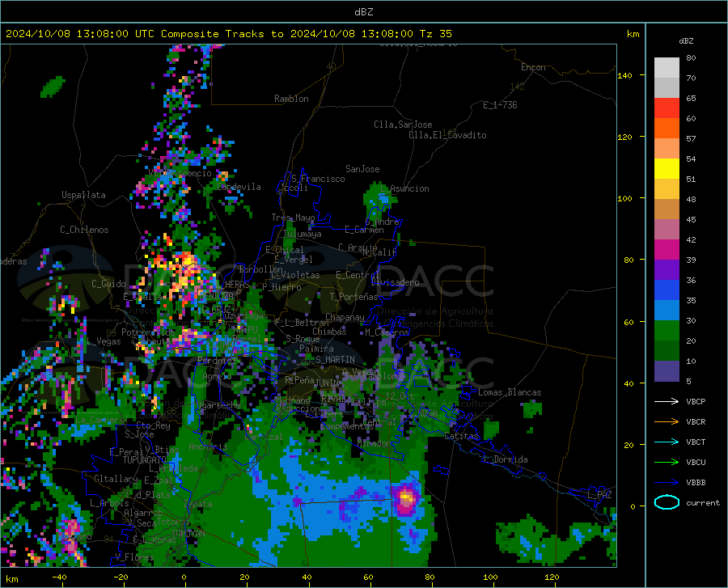This screenshot has width=728, height=588.
Task: Click the Catitas label
Action: click(461, 436)
